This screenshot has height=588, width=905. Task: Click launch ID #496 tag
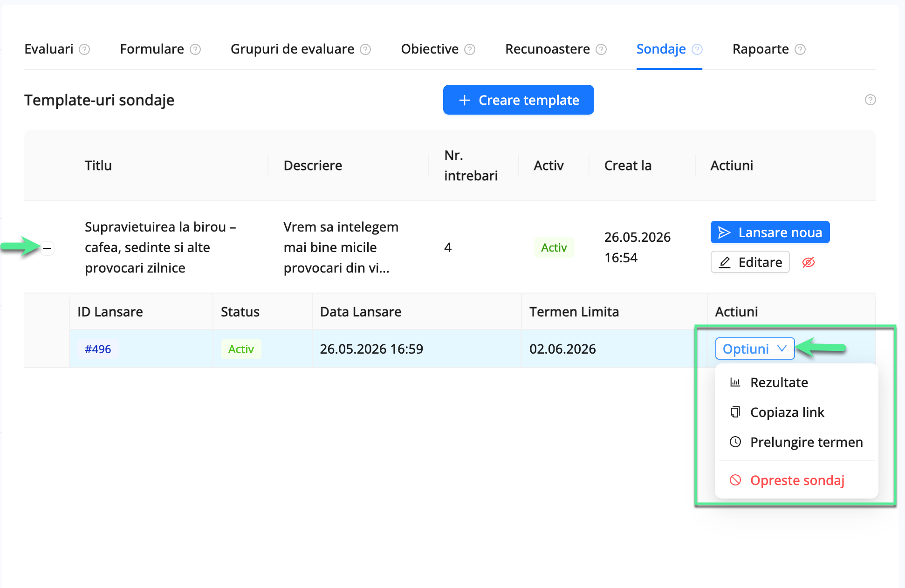click(x=98, y=349)
